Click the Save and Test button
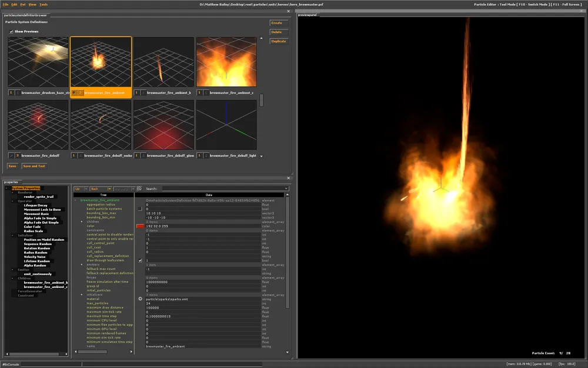The height and width of the screenshot is (368, 588). 34,166
